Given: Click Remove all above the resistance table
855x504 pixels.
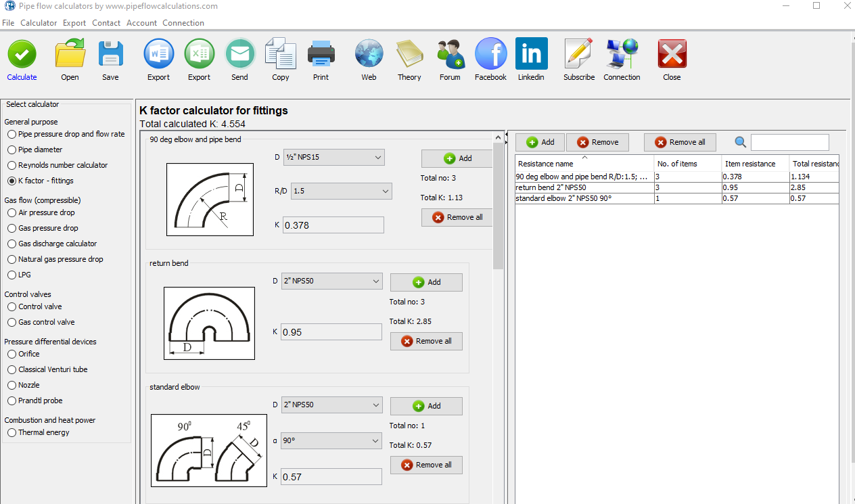Looking at the screenshot, I should click(x=679, y=142).
